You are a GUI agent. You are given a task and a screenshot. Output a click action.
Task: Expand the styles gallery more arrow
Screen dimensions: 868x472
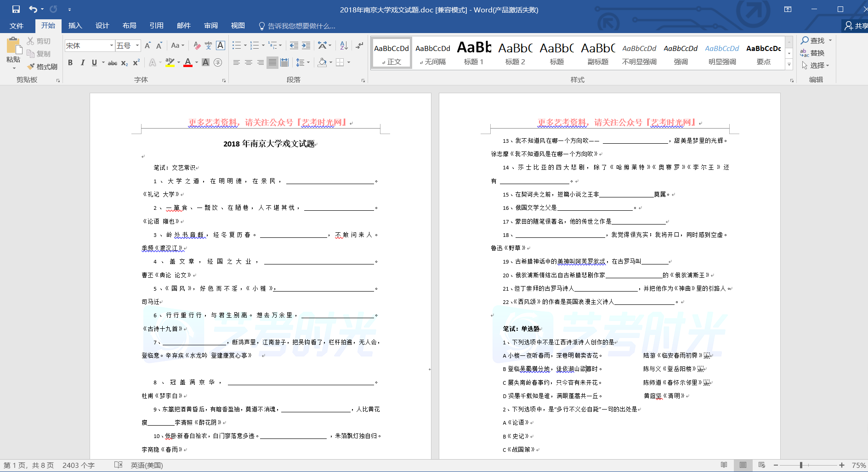tap(789, 65)
